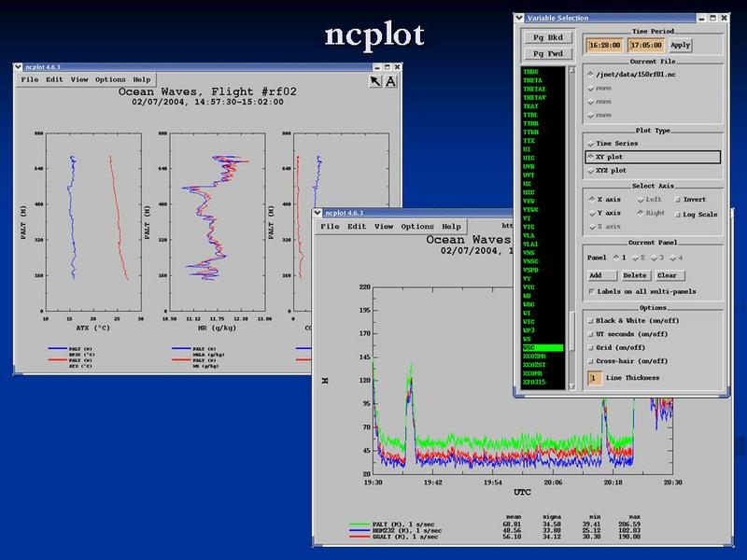Open the window menu of the front time-series ncplot window
The image size is (747, 560).
pos(317,213)
